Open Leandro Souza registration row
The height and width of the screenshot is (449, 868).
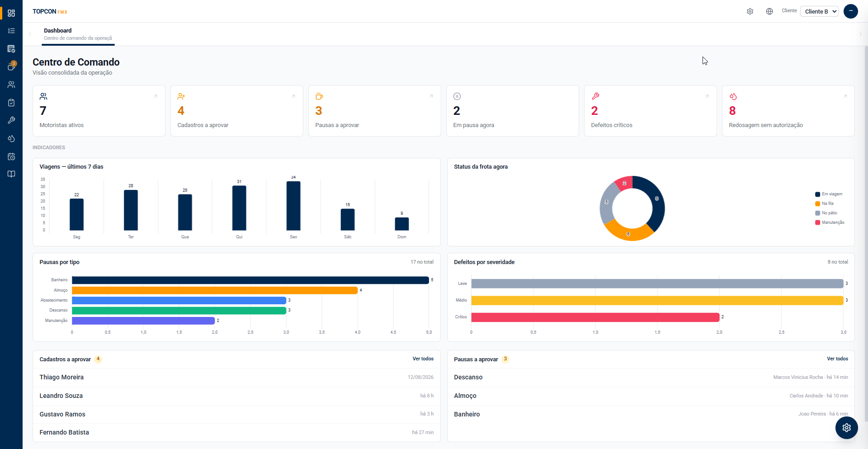[236, 396]
